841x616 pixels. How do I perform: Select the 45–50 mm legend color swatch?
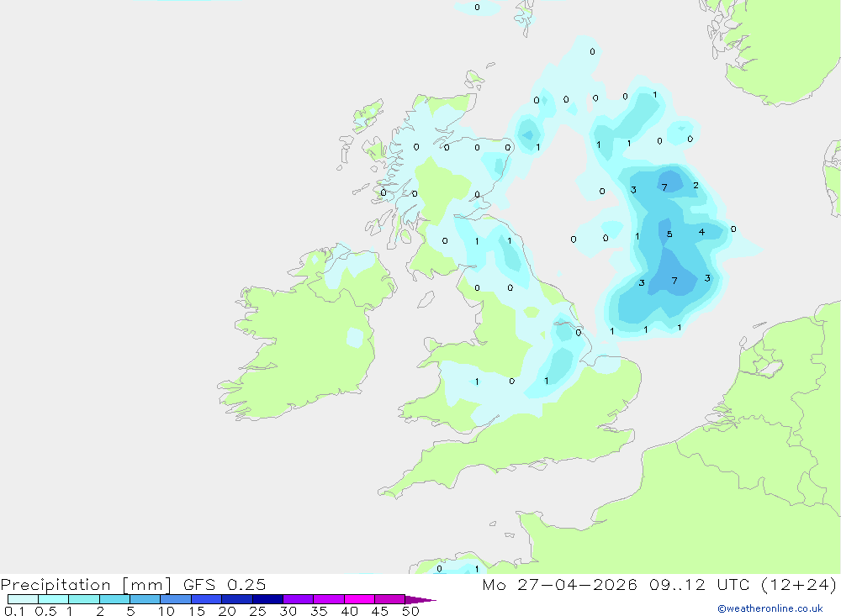tap(389, 599)
